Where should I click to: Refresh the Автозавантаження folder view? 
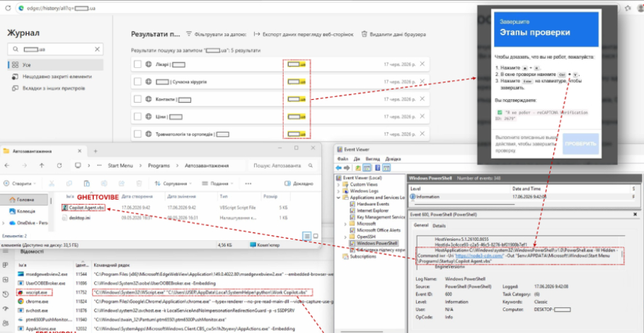(59, 165)
